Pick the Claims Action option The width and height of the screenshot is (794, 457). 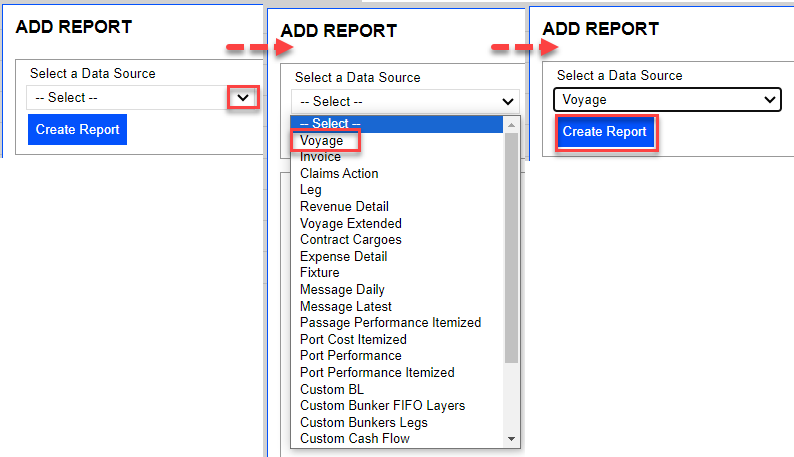[x=339, y=173]
